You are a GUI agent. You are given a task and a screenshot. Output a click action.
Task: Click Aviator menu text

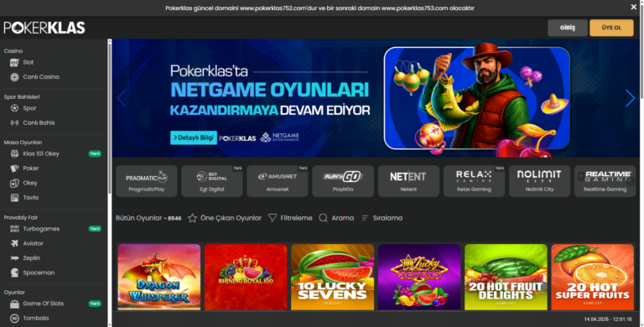point(34,244)
